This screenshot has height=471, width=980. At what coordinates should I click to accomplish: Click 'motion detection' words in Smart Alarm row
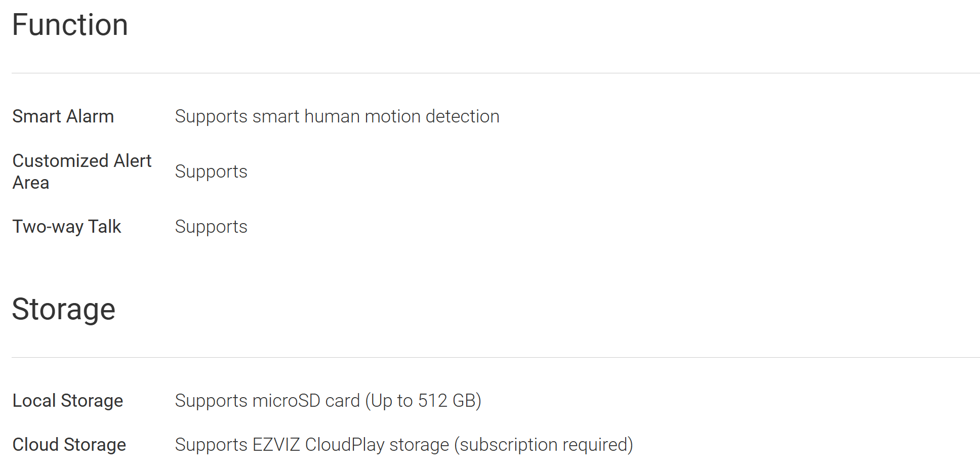[x=432, y=116]
